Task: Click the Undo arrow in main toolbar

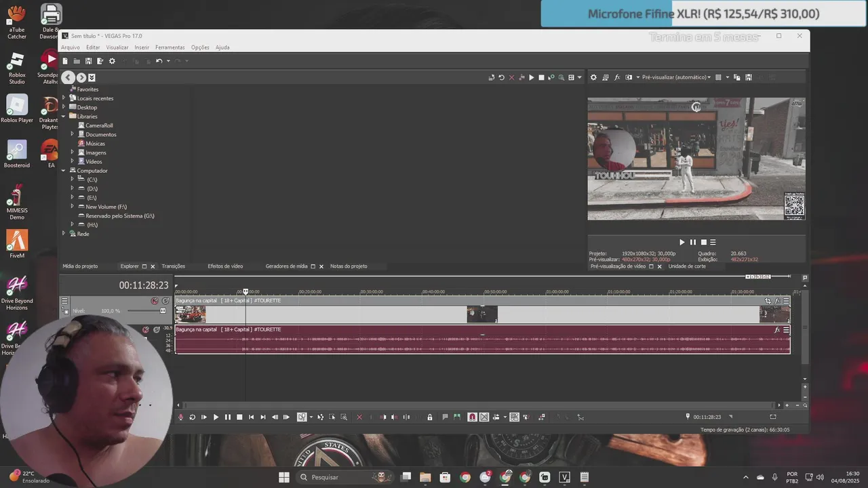Action: tap(159, 61)
